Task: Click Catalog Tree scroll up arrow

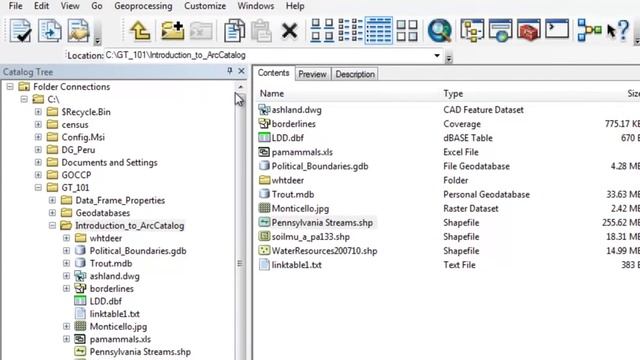Action: tap(240, 87)
